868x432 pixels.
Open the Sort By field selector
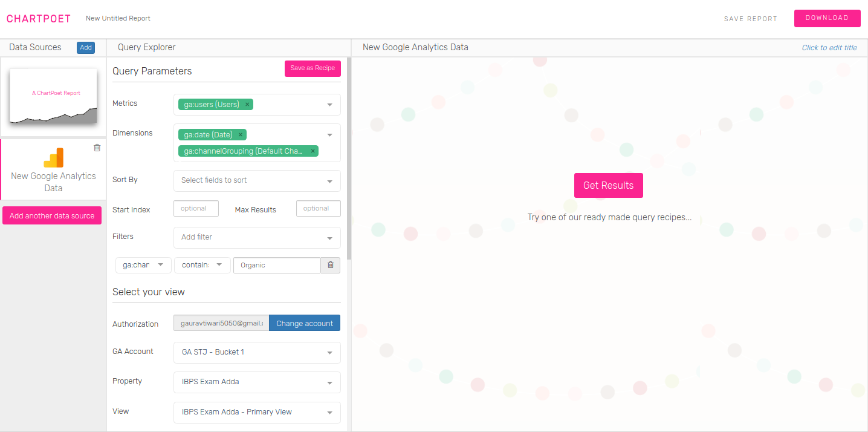click(x=257, y=180)
